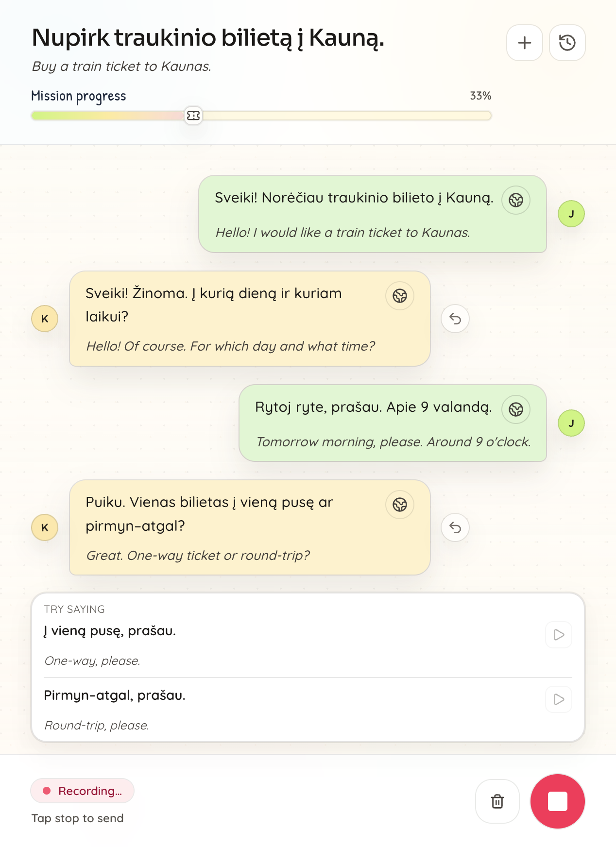The width and height of the screenshot is (616, 847).
Task: Start a new conversation with the plus icon
Action: 524,43
